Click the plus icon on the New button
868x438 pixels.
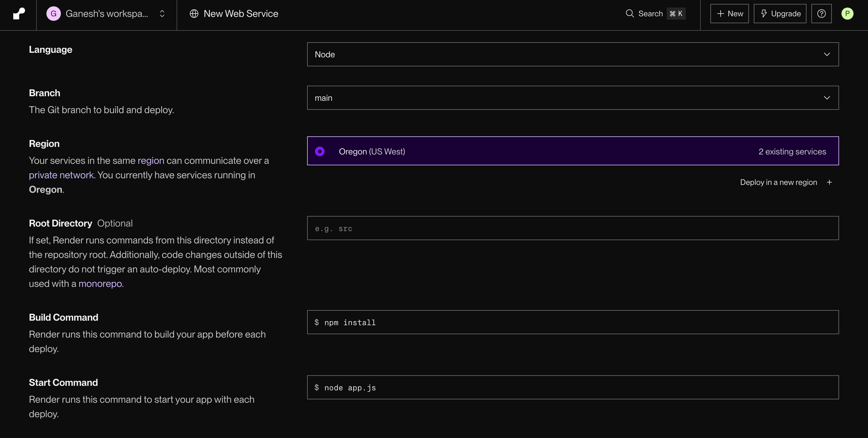[720, 14]
